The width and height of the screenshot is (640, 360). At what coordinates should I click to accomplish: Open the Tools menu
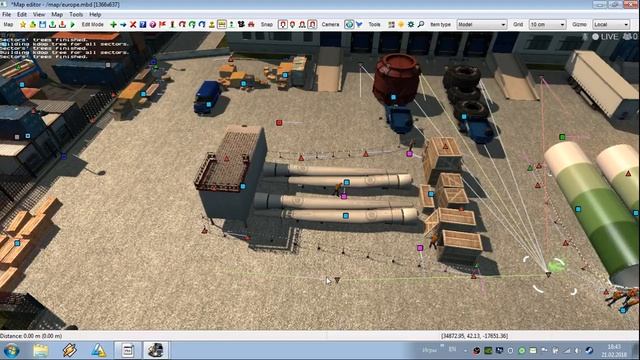[76, 14]
